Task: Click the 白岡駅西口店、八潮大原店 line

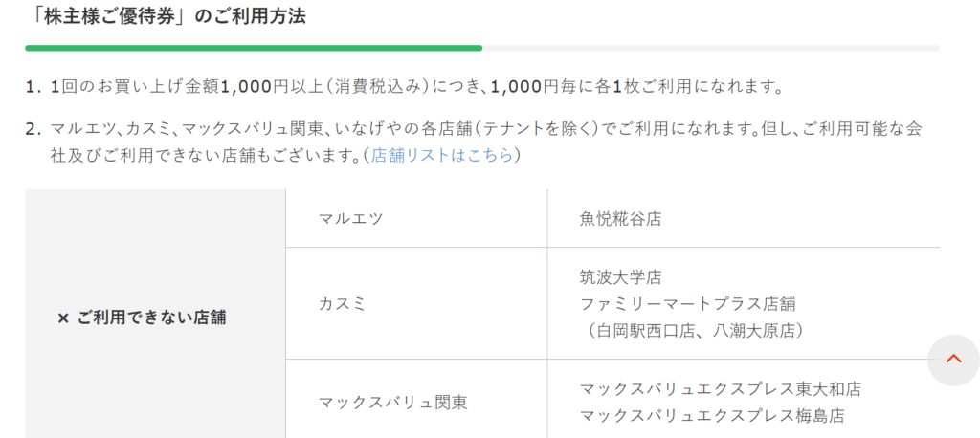Action: pyautogui.click(x=691, y=331)
